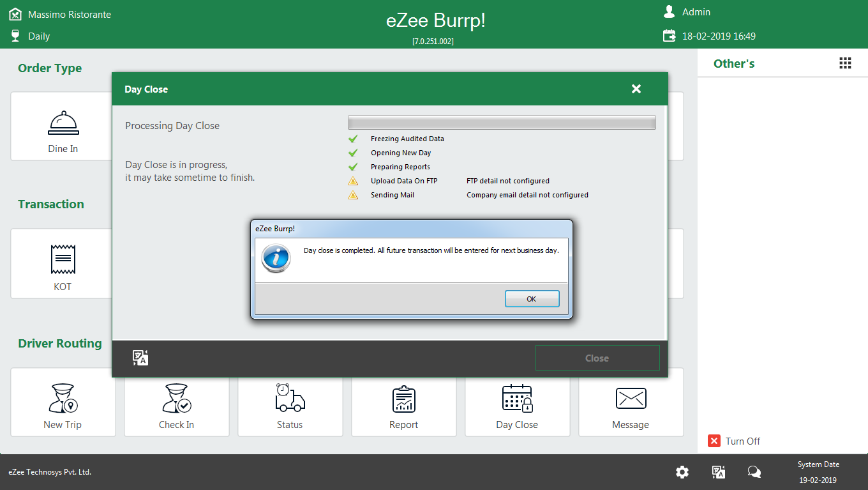Viewport: 868px width, 490px height.
Task: Click the 'Upload Data On FTP' step label
Action: pos(404,181)
